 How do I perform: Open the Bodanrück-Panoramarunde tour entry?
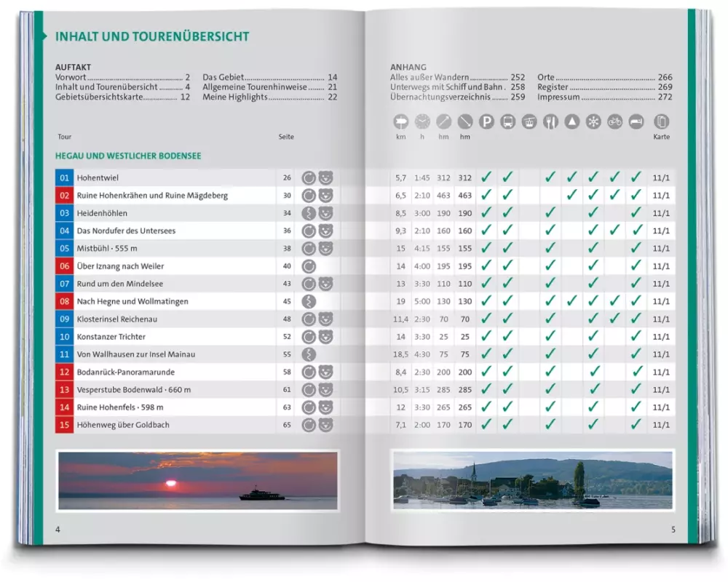coord(125,372)
